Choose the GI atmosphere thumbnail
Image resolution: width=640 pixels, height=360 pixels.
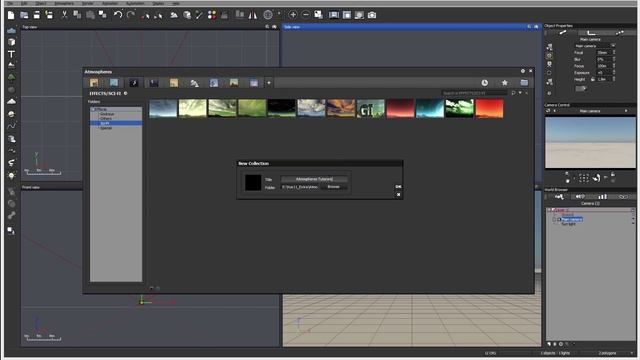[371, 109]
